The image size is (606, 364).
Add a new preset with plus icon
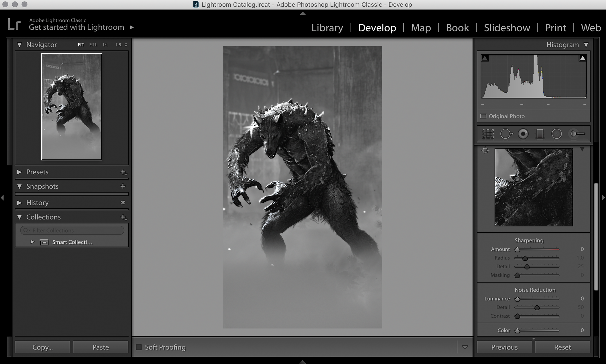coord(123,172)
